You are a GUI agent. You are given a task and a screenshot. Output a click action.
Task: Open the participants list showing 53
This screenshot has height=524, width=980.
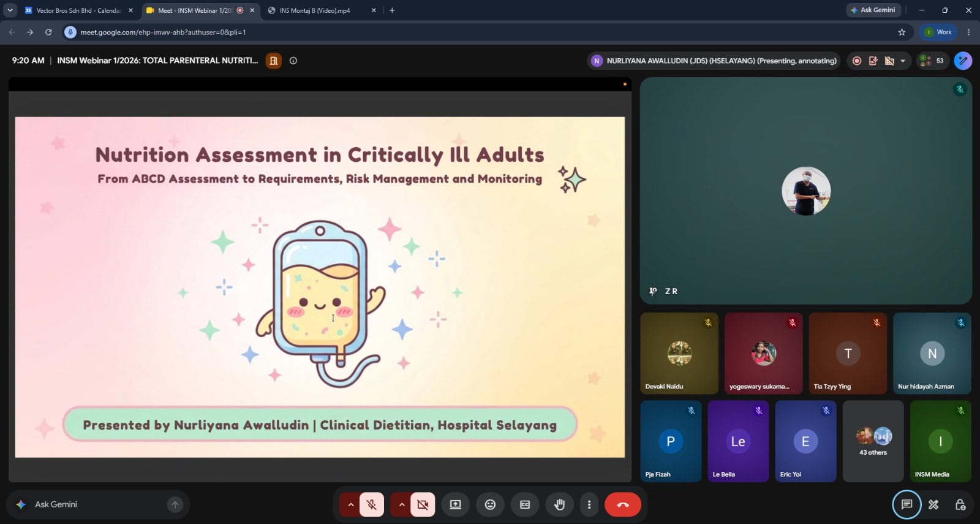pos(932,61)
